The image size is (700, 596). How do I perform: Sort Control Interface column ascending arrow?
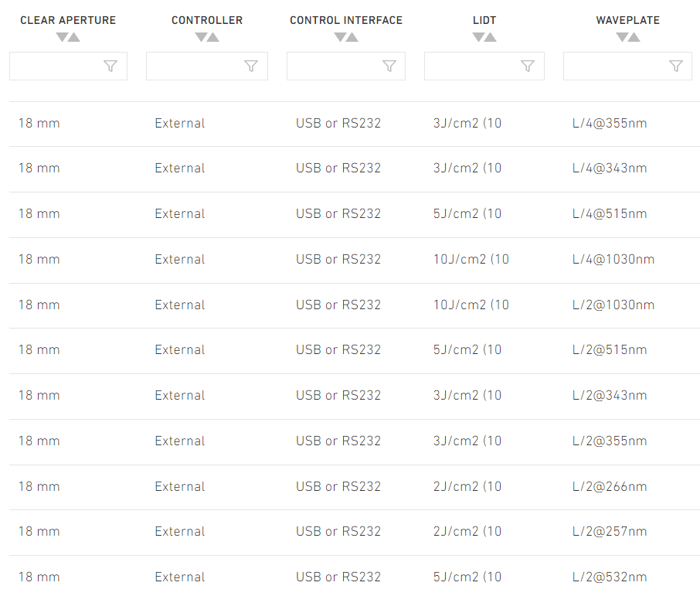click(352, 37)
